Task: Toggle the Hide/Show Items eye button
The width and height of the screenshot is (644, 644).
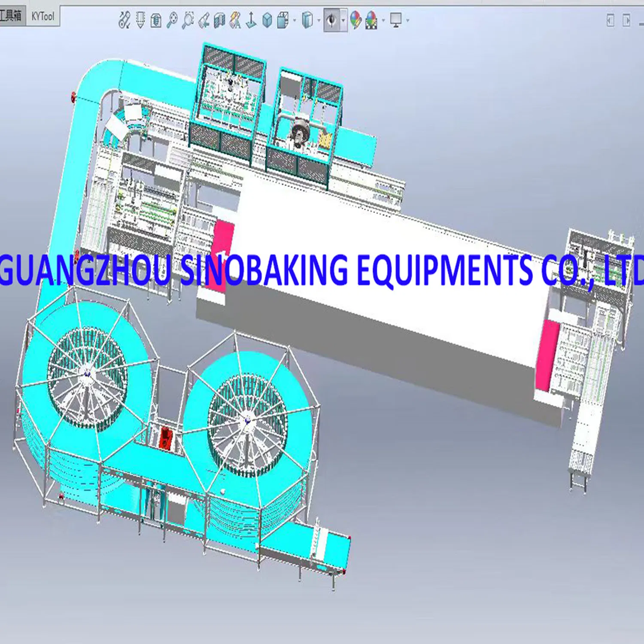Action: (331, 20)
